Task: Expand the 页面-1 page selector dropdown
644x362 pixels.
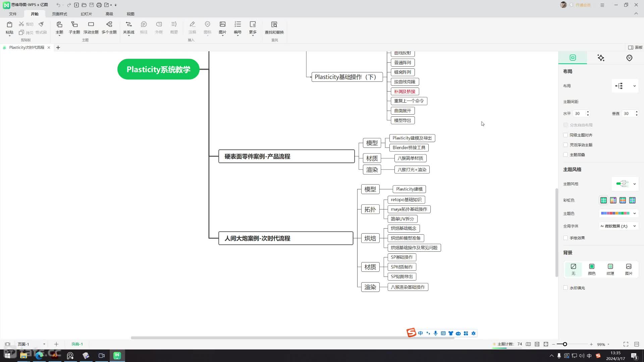Action: coord(44,344)
